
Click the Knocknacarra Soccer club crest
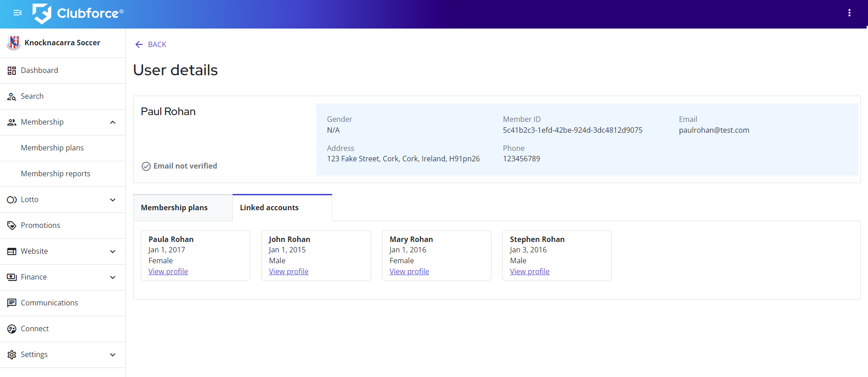(x=14, y=43)
